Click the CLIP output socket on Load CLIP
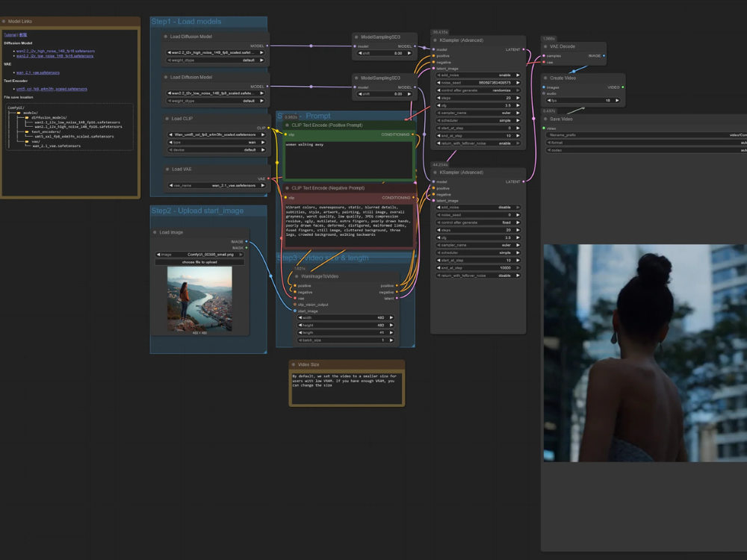The height and width of the screenshot is (560, 747). tap(269, 128)
